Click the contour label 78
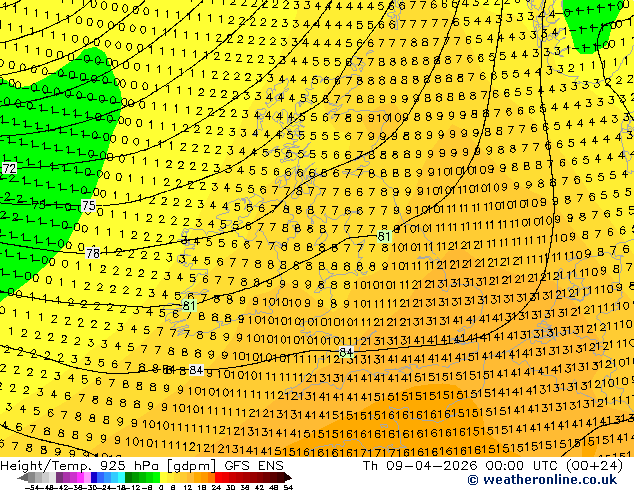The width and height of the screenshot is (634, 490). coord(93,253)
